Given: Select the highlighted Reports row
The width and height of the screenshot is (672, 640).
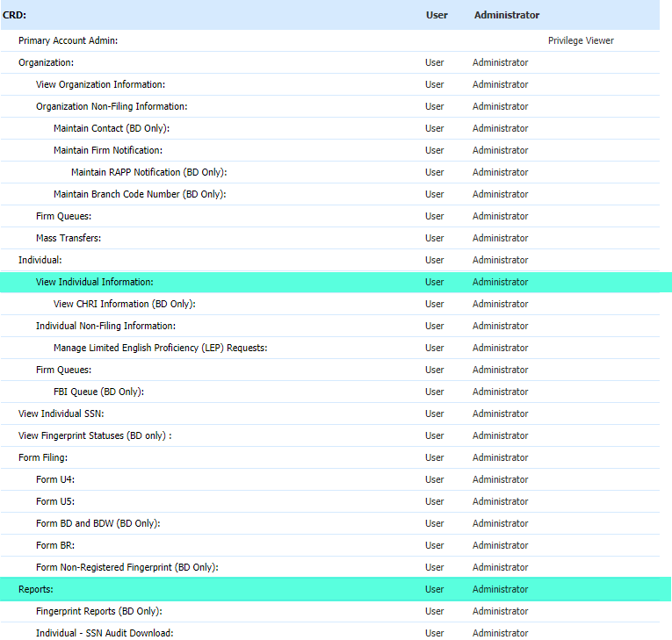Looking at the screenshot, I should (36, 589).
